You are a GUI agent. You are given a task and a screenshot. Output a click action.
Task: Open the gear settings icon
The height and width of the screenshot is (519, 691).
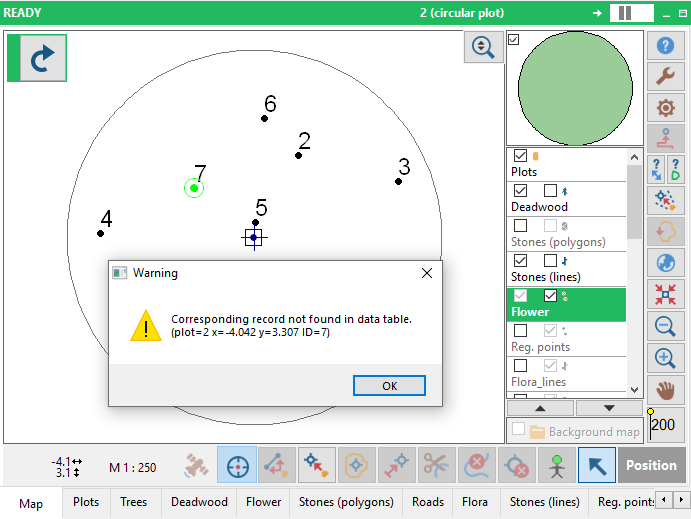pos(665,108)
